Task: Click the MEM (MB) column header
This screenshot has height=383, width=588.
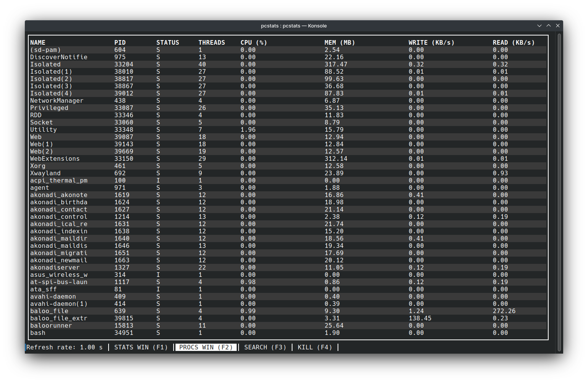Action: click(x=339, y=42)
